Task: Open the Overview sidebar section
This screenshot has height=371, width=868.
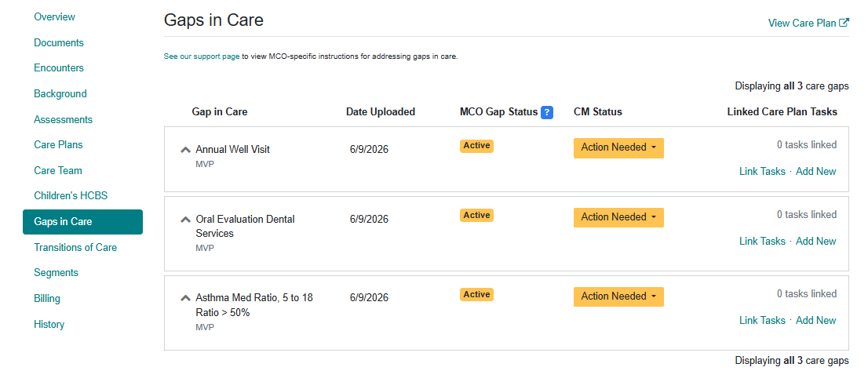Action: click(54, 17)
